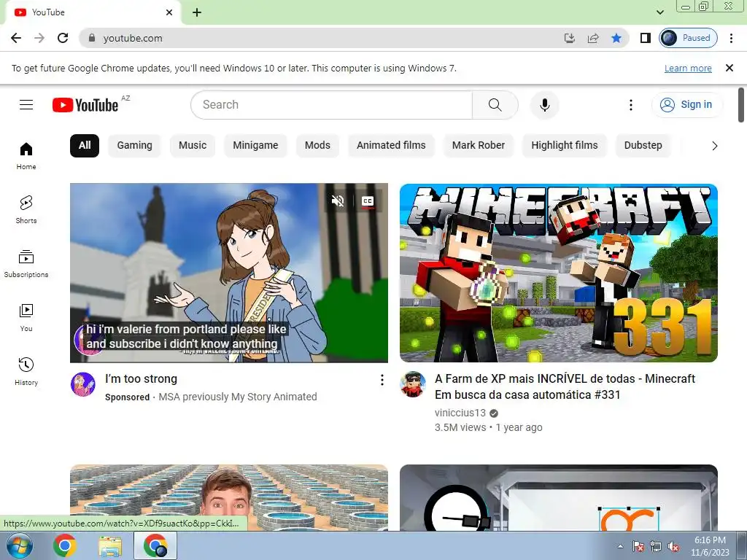Screen dimensions: 747x560
Task: Open the Minecraft 331 video thumbnail
Action: 558,273
